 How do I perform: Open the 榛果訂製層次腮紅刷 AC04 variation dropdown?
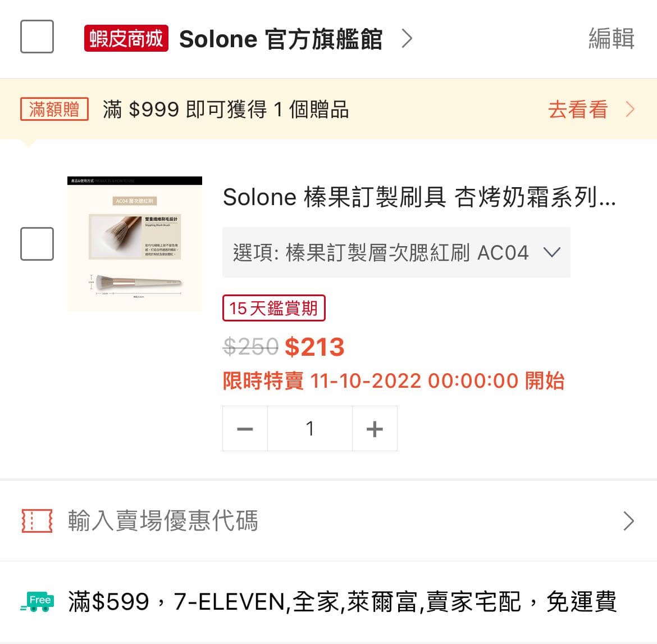(x=396, y=253)
